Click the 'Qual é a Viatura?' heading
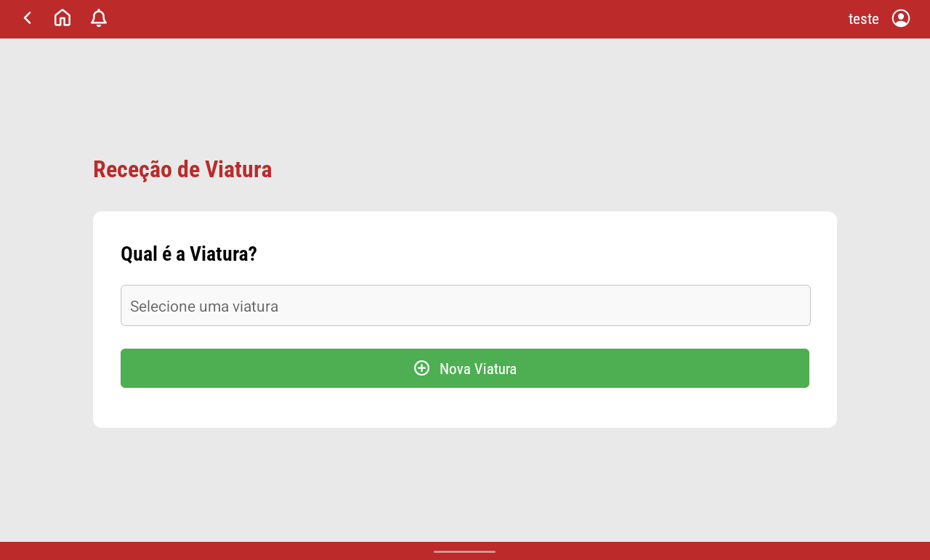The image size is (930, 560). tap(189, 254)
